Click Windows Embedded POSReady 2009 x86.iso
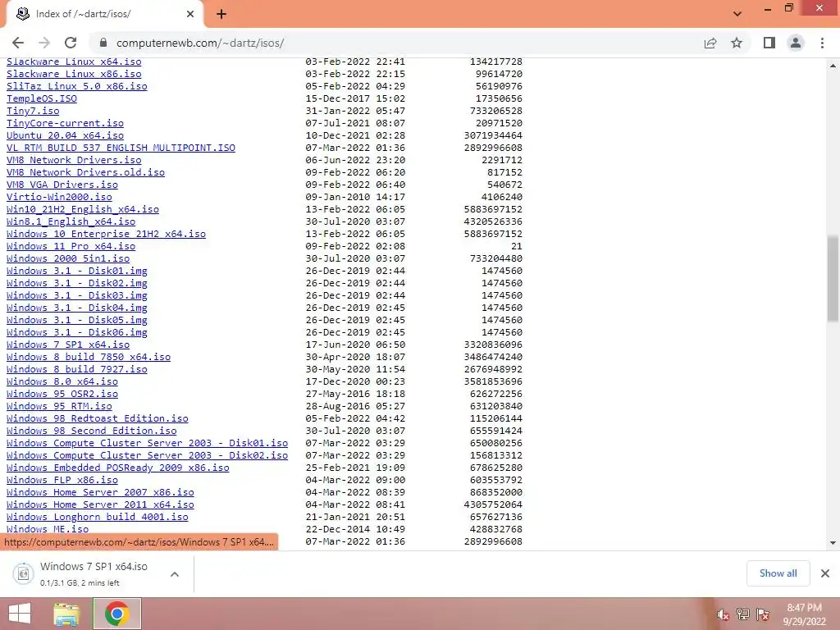Image resolution: width=840 pixels, height=630 pixels. (118, 468)
